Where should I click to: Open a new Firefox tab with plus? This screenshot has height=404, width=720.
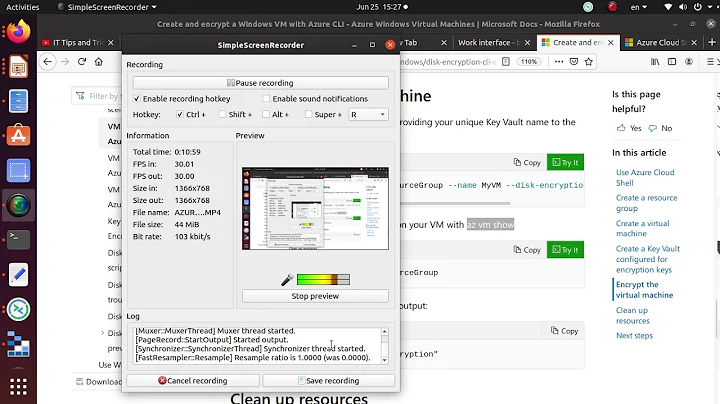click(x=712, y=42)
